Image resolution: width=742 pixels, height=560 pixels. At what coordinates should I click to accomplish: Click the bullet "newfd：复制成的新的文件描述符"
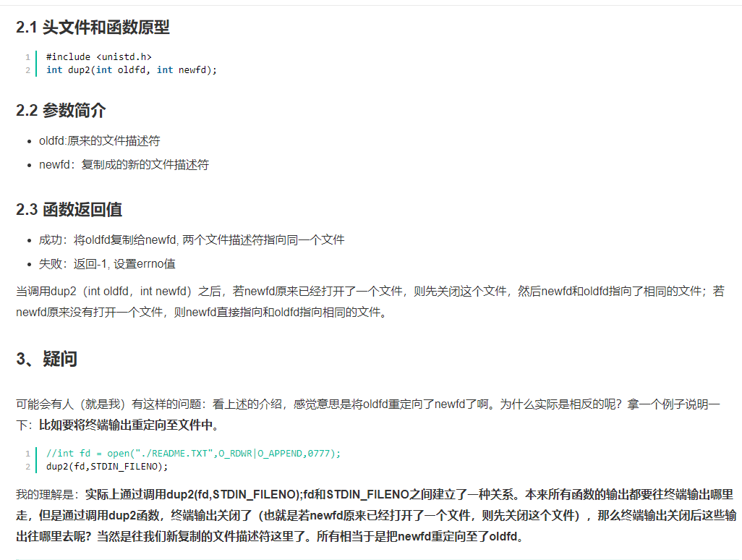pos(124,165)
